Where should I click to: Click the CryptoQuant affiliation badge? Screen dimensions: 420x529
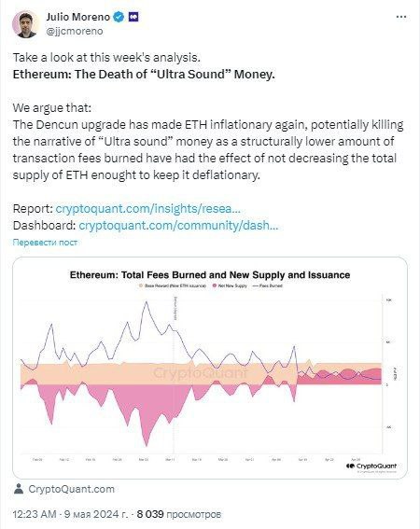tap(133, 17)
